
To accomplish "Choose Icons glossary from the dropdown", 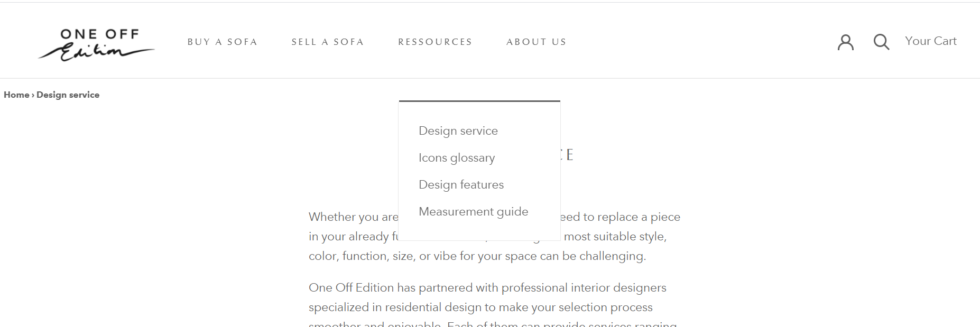I will 457,157.
